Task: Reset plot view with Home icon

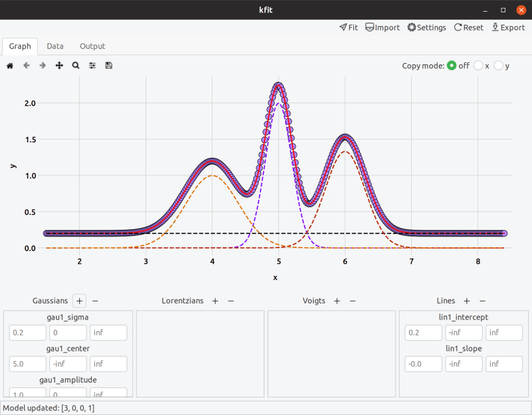Action: coord(10,66)
